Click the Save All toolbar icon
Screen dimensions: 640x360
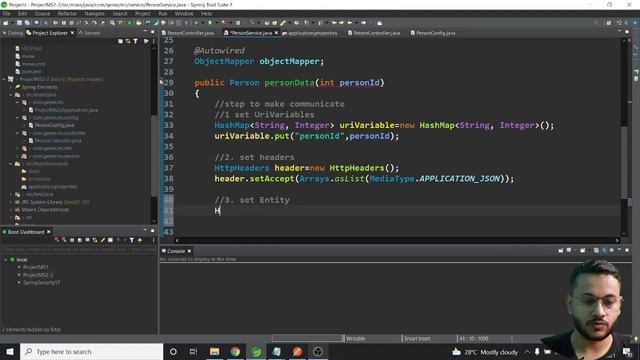(x=27, y=23)
